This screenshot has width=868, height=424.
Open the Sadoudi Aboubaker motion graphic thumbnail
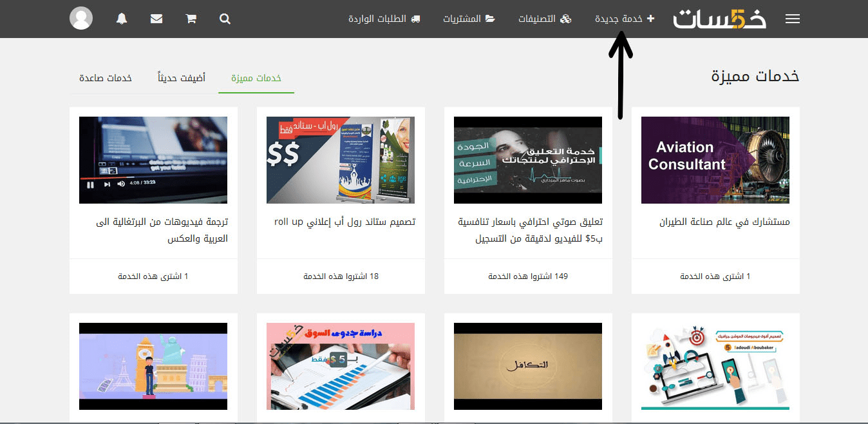[x=715, y=366]
